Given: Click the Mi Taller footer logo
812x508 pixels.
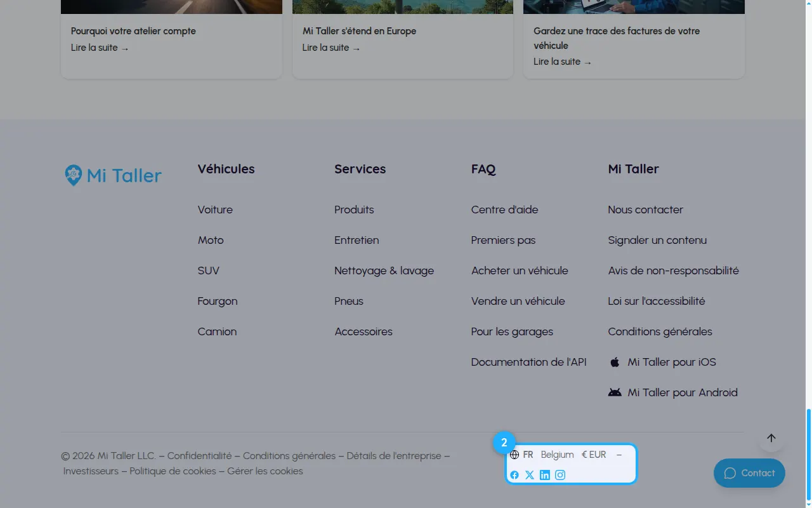Looking at the screenshot, I should point(114,175).
